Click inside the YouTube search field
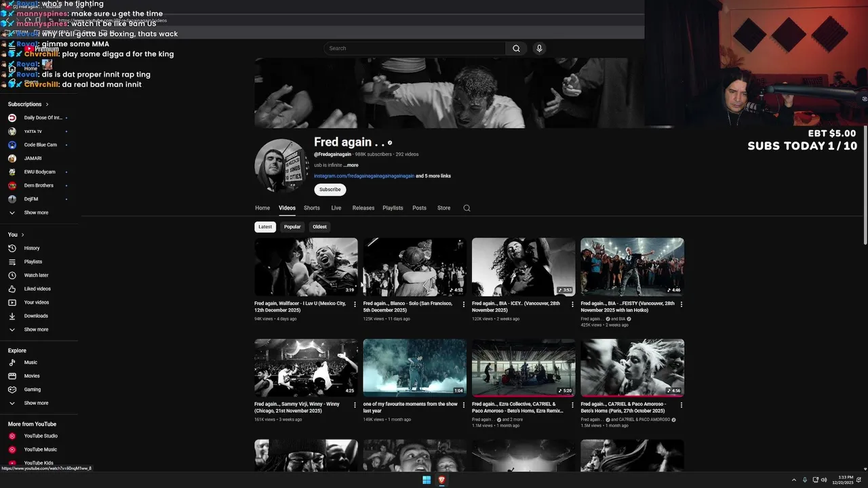Image resolution: width=868 pixels, height=488 pixels. pos(414,48)
